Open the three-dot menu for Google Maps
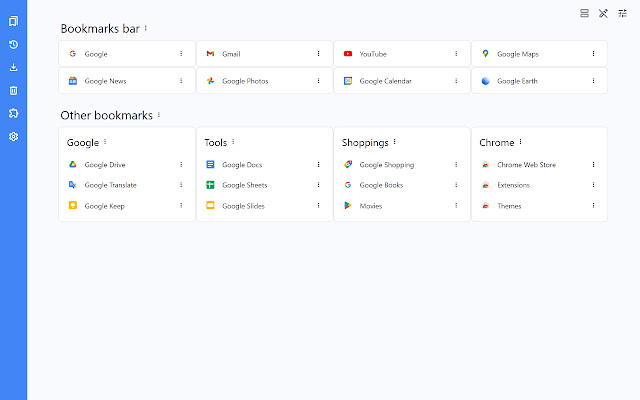Screen dimensions: 640x400 [593, 53]
